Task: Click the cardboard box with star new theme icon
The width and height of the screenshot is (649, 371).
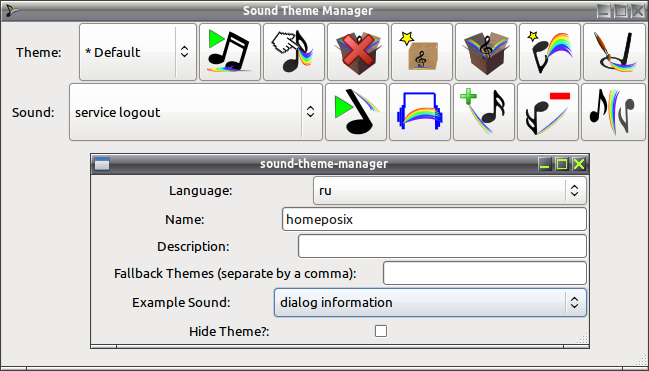Action: (x=422, y=52)
